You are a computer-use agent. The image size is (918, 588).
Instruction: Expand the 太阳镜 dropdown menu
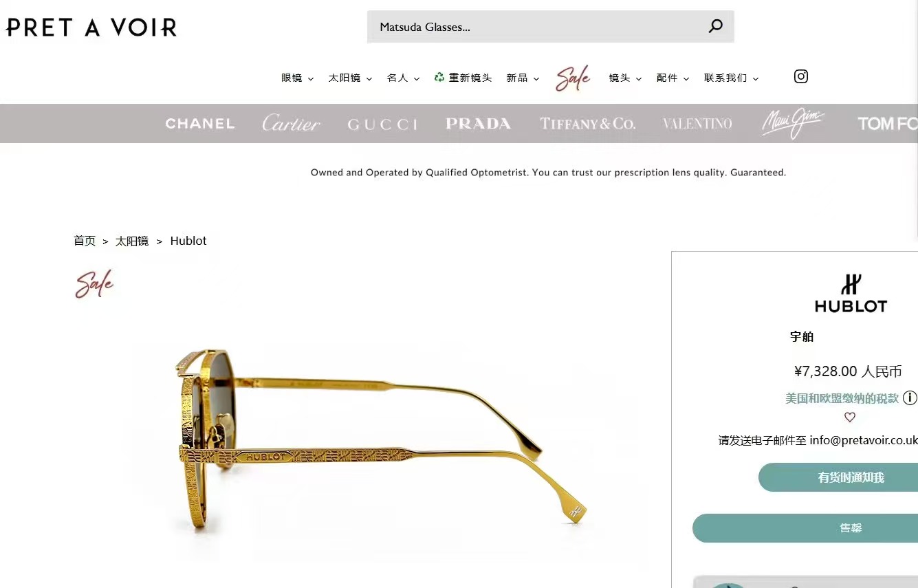pos(350,78)
